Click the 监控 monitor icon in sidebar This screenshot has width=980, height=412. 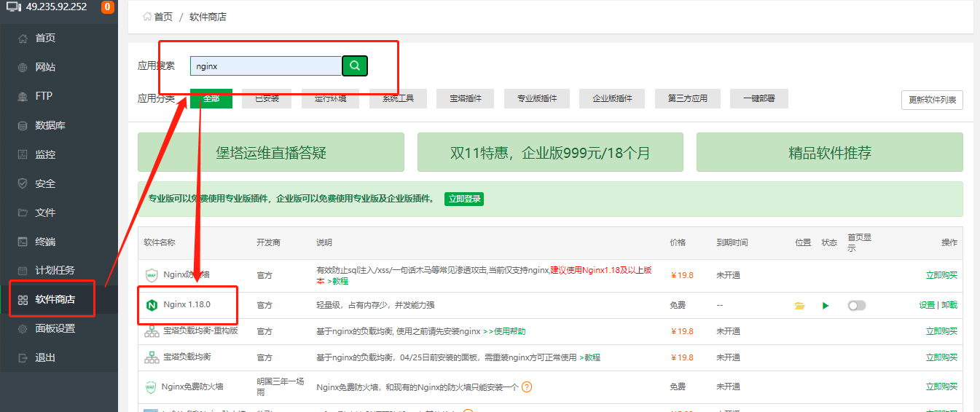(23, 154)
